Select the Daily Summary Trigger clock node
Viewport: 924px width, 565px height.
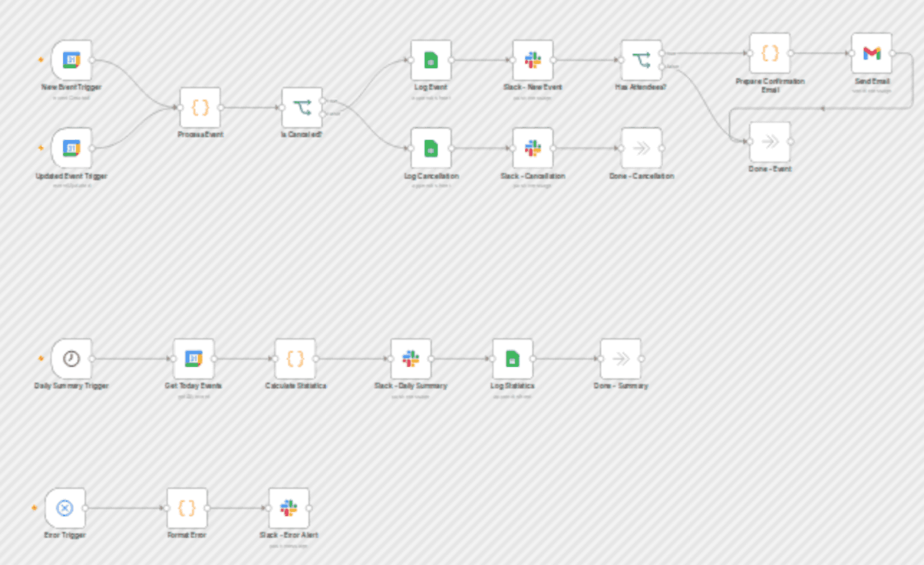pos(71,358)
